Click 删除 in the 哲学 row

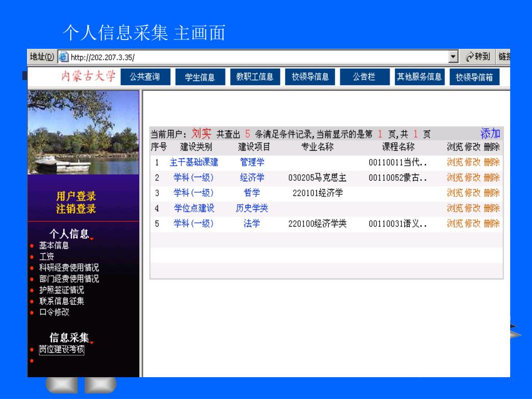click(x=491, y=193)
